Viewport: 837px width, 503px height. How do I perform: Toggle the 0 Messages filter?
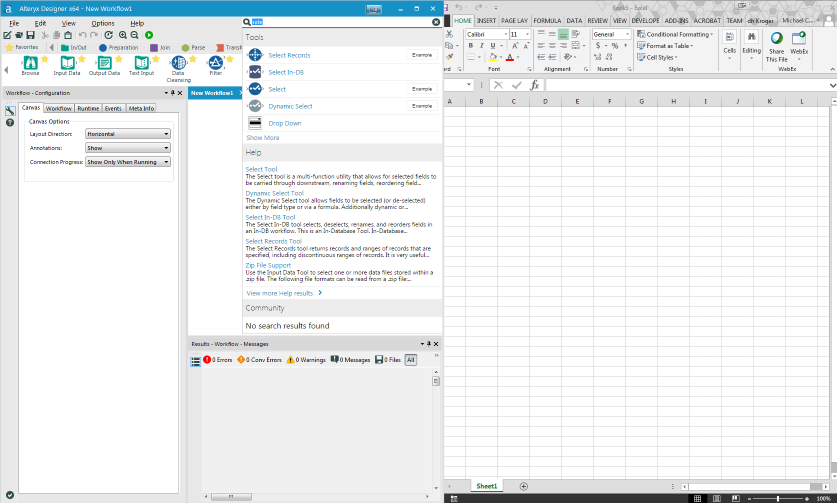[350, 360]
